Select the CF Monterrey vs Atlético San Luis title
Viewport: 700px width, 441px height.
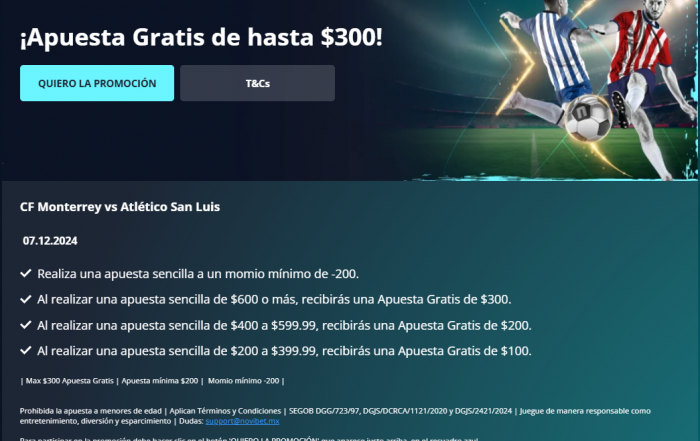(x=120, y=207)
